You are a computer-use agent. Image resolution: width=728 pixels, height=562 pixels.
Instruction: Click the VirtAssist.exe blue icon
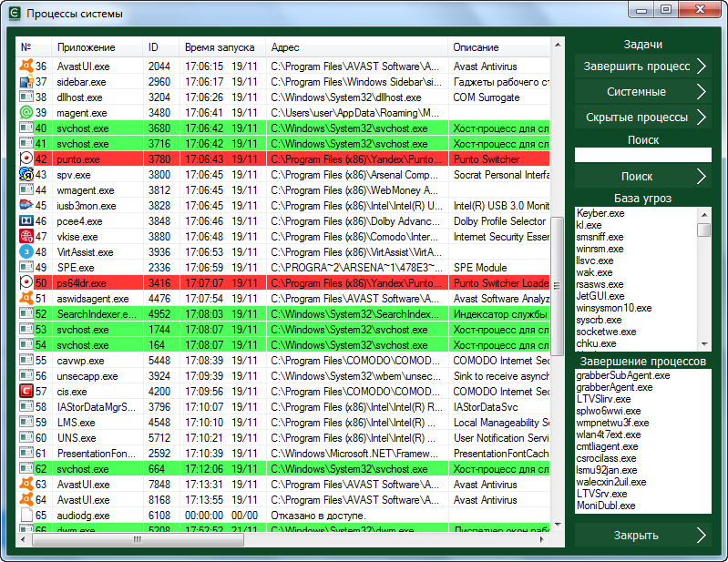point(26,252)
